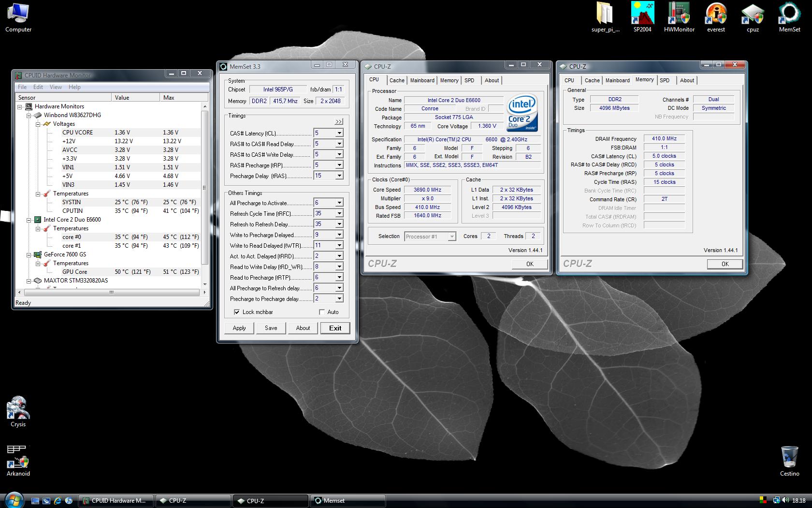Screen dimensions: 812x508
Task: Open the Help menu in Hardware Monitor
Action: point(74,87)
